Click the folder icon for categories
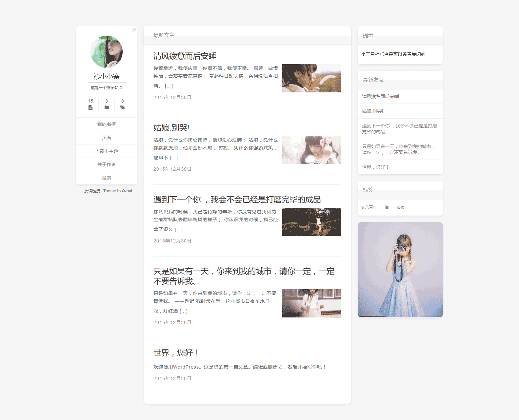The height and width of the screenshot is (420, 519). click(x=107, y=107)
